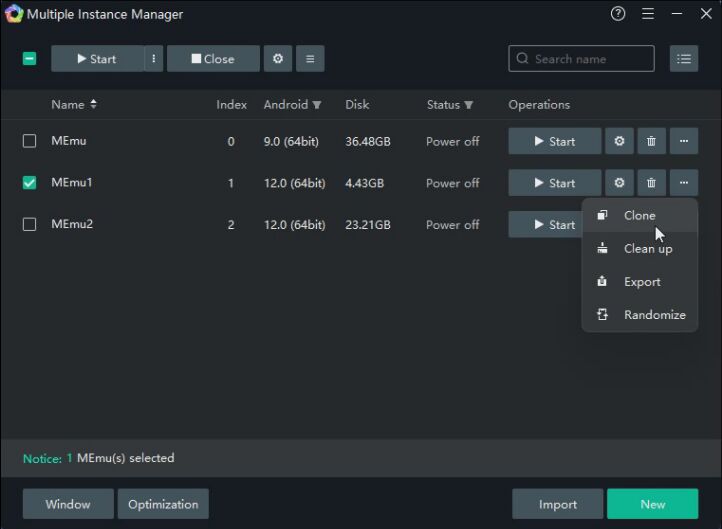Open the Status column filter
The image size is (722, 529).
tap(468, 105)
